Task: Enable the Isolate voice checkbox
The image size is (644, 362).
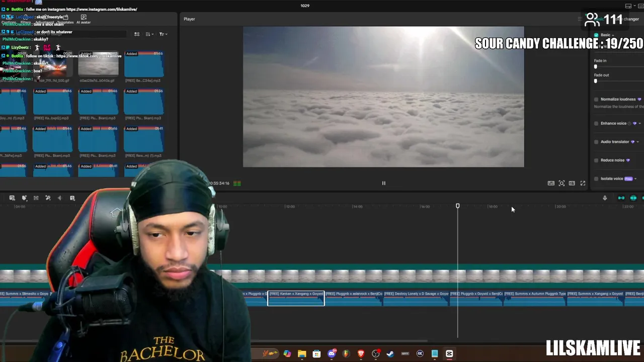Action: (596, 178)
